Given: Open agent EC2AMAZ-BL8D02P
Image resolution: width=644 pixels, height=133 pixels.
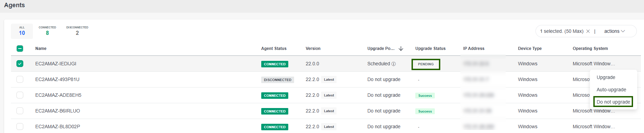Looking at the screenshot, I should click(x=58, y=127).
